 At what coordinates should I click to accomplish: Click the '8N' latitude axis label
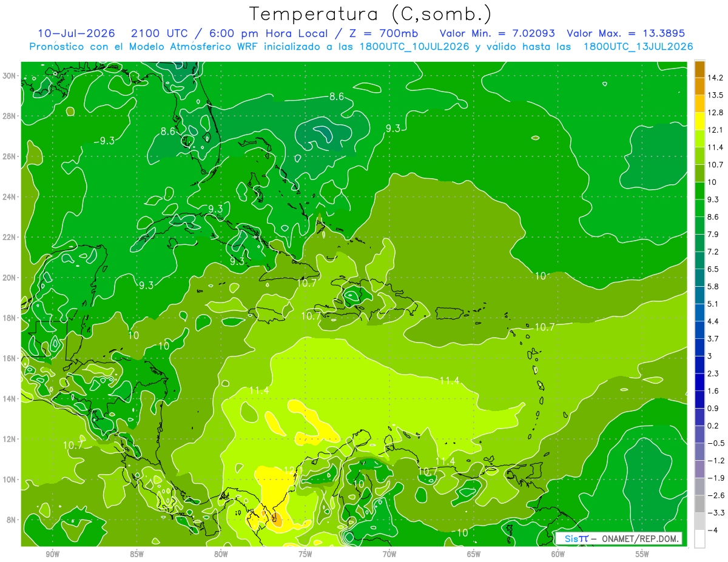pyautogui.click(x=12, y=520)
